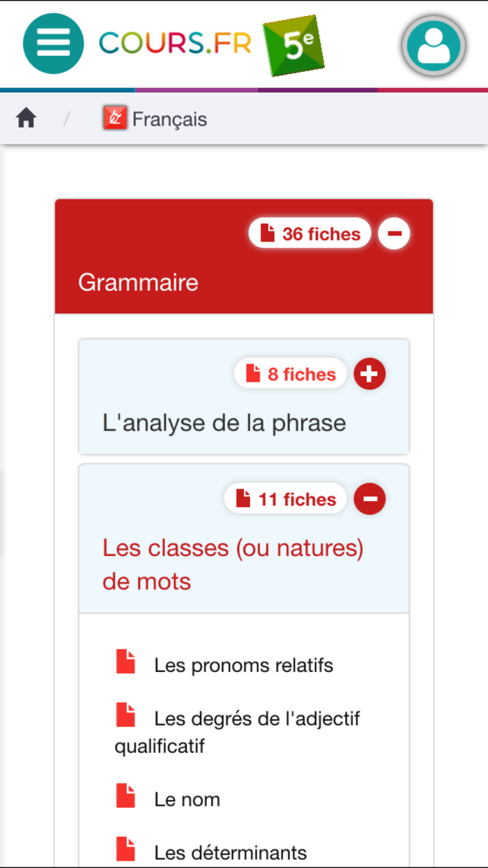
Task: Click the fiche icon beside Les pronoms relatifs
Action: point(125,661)
